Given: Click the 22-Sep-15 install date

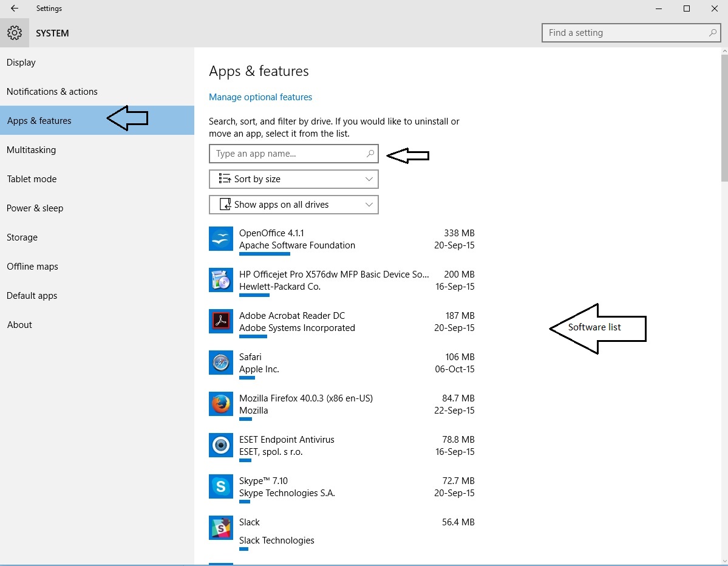Looking at the screenshot, I should pos(455,411).
